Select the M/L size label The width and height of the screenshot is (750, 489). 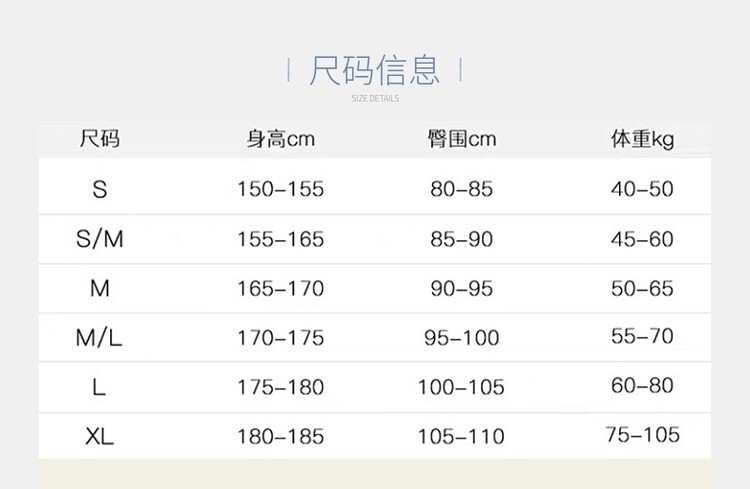click(99, 338)
